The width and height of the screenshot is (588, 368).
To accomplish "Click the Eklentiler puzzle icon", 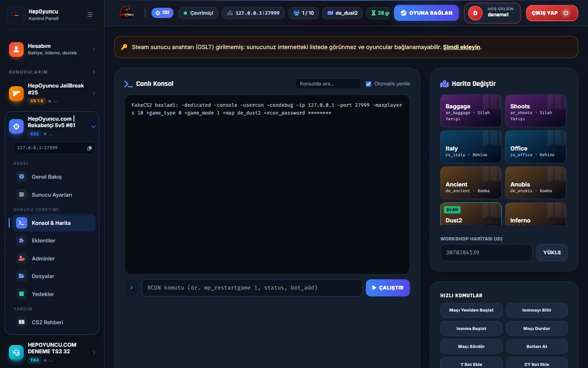I will tap(22, 240).
